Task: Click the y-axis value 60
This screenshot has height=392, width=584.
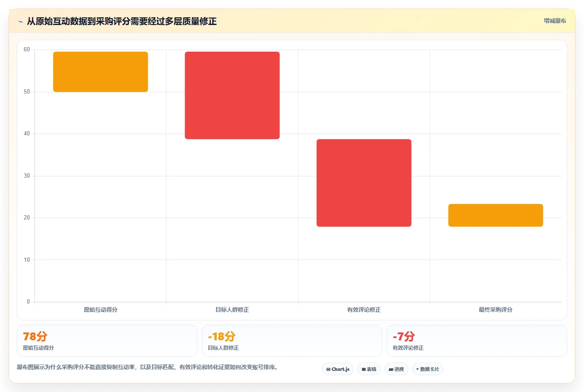Action: tap(27, 50)
